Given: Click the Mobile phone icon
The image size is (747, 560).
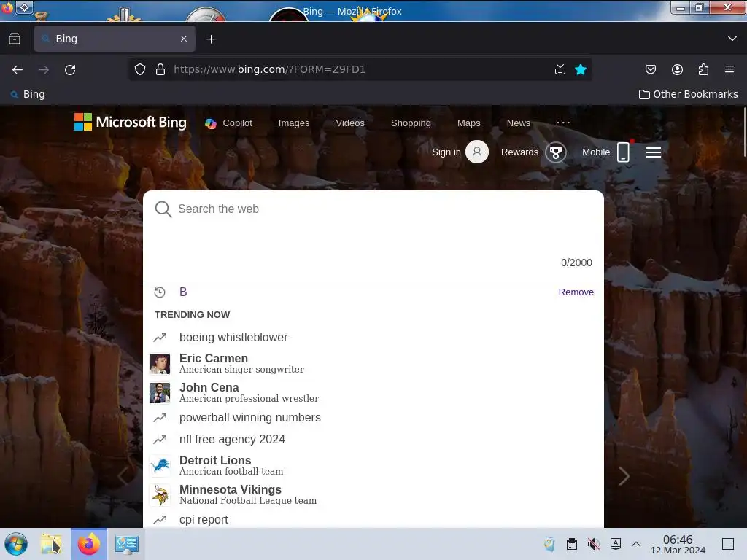Looking at the screenshot, I should coord(623,152).
